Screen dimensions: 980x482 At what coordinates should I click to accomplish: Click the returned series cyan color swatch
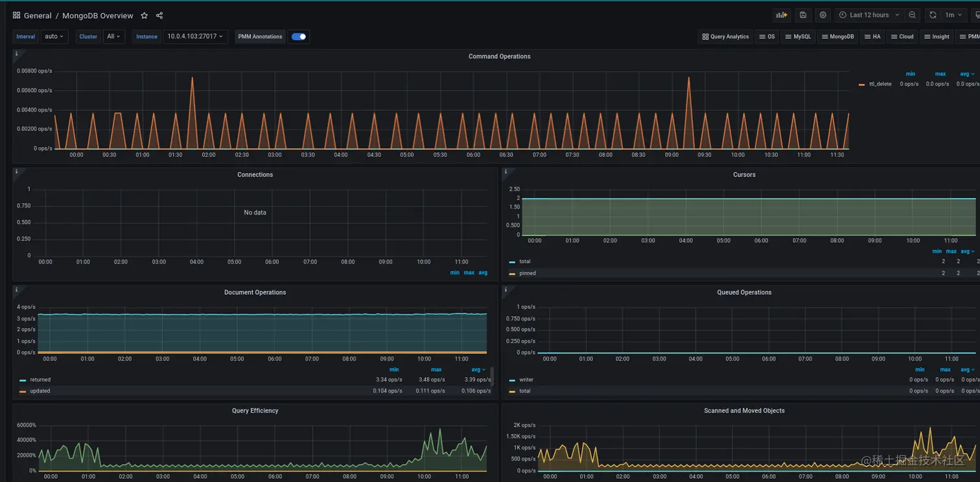23,380
